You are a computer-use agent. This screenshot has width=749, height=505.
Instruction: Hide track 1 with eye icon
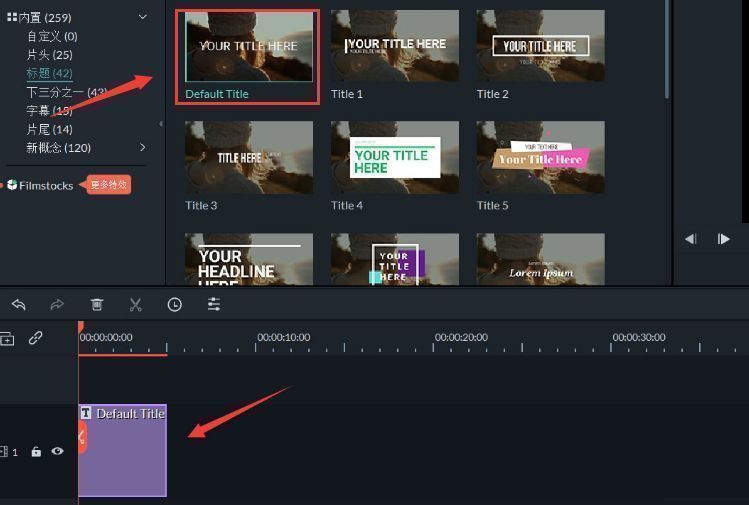57,451
